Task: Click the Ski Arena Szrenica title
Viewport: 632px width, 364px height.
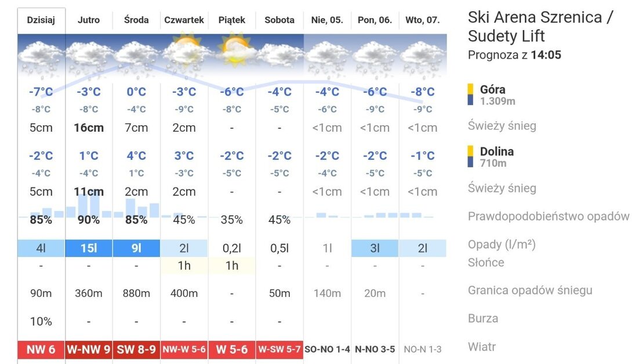Action: [x=540, y=27]
